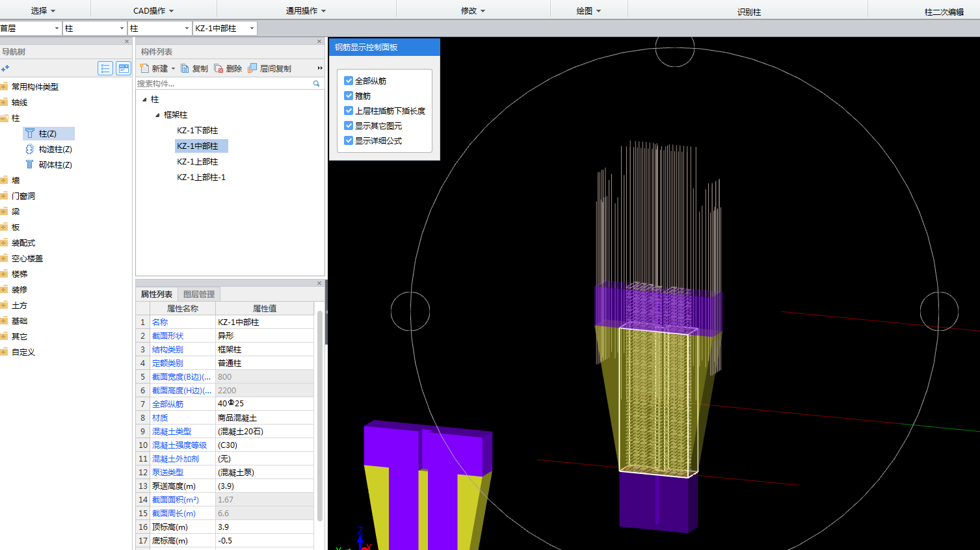Image resolution: width=980 pixels, height=550 pixels.
Task: Switch navigation tree to list view icon
Action: 105,68
